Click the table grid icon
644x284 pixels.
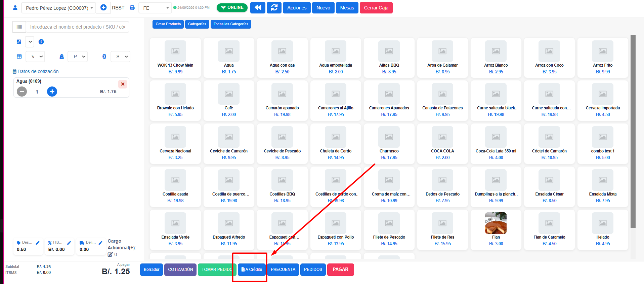(x=19, y=57)
